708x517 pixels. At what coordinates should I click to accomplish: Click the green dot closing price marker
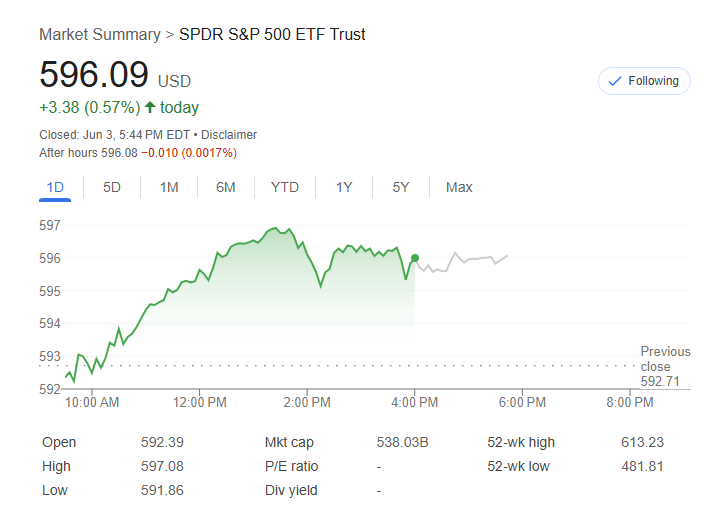pos(415,259)
